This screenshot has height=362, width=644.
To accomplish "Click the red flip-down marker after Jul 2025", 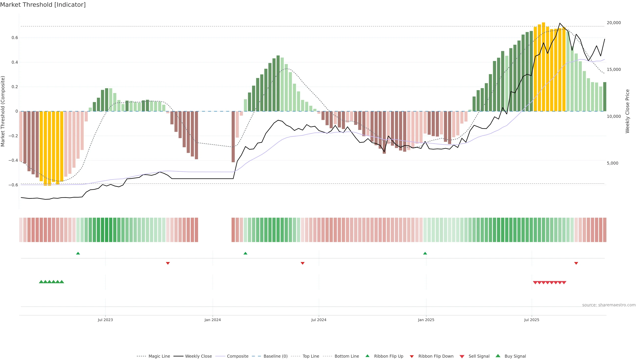I will point(576,263).
